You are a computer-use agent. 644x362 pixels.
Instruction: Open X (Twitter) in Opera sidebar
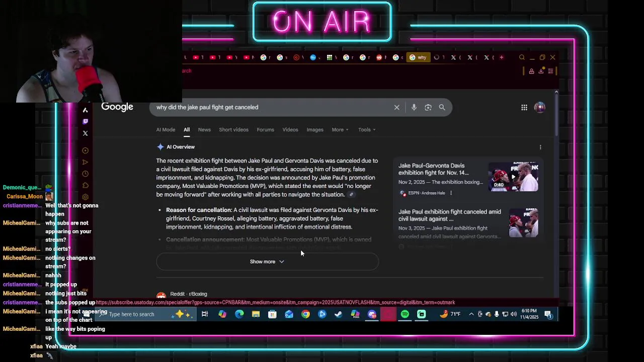point(85,133)
